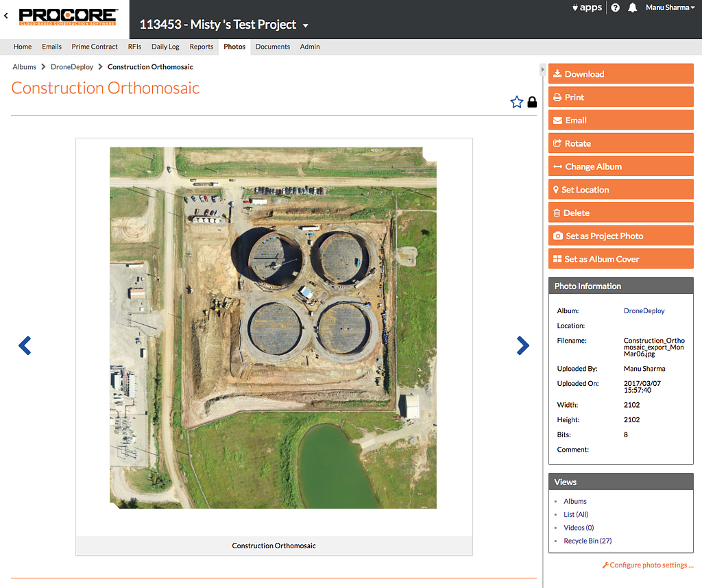
Task: Go to the next photo arrow
Action: pyautogui.click(x=522, y=345)
